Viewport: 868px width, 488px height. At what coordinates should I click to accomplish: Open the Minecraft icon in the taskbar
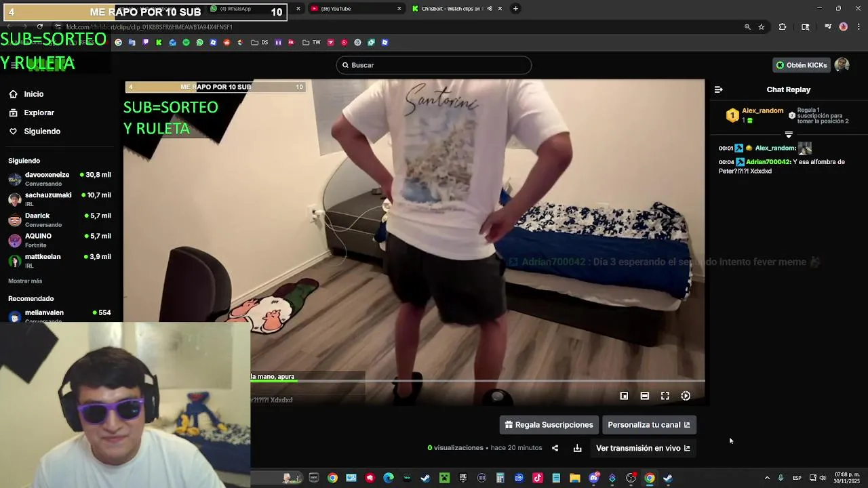pos(444,478)
